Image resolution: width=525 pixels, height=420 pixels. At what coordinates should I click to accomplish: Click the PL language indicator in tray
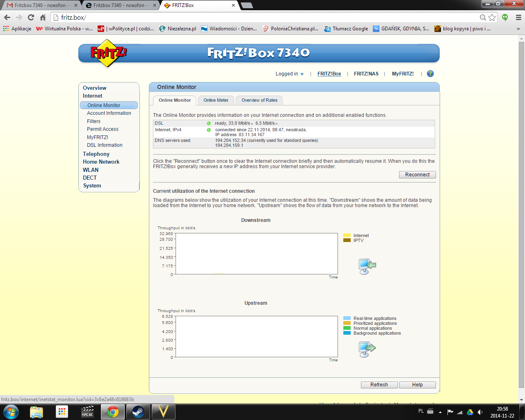pos(421,411)
